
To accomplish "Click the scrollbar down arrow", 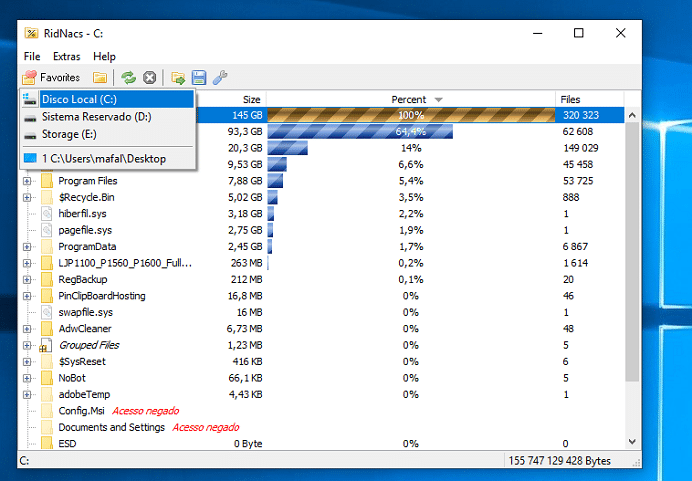I will click(632, 442).
